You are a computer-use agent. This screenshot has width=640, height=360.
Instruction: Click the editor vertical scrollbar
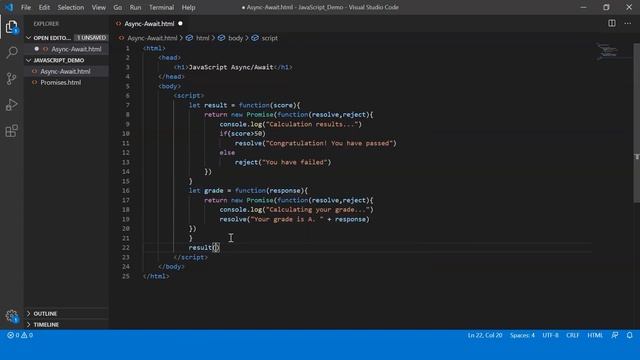pyautogui.click(x=636, y=122)
